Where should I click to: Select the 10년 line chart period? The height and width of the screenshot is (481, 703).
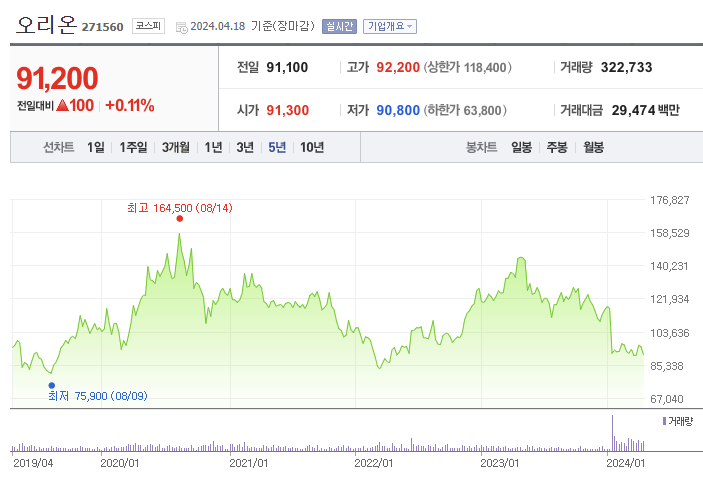[312, 147]
